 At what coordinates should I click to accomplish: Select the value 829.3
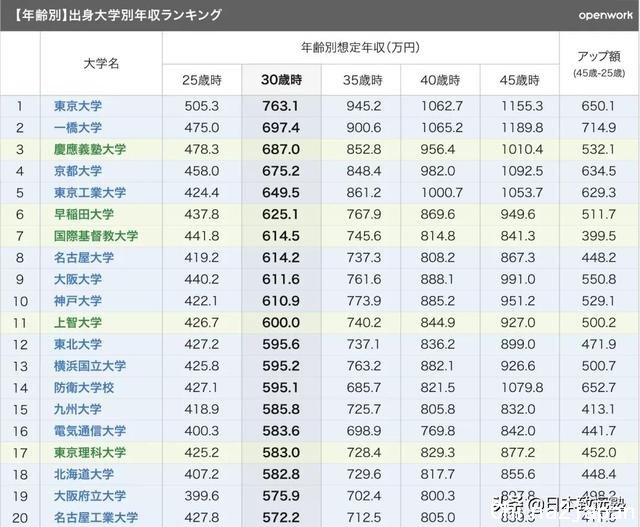click(x=438, y=452)
